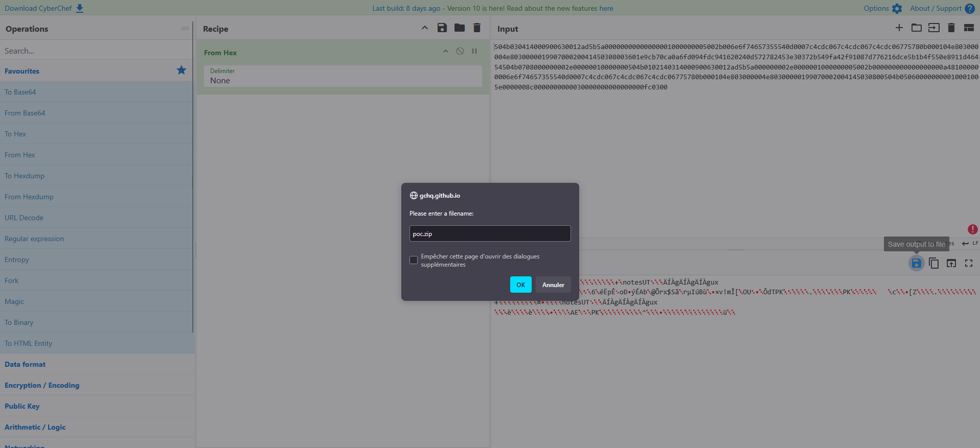
Task: Click the Options gear icon
Action: point(897,9)
